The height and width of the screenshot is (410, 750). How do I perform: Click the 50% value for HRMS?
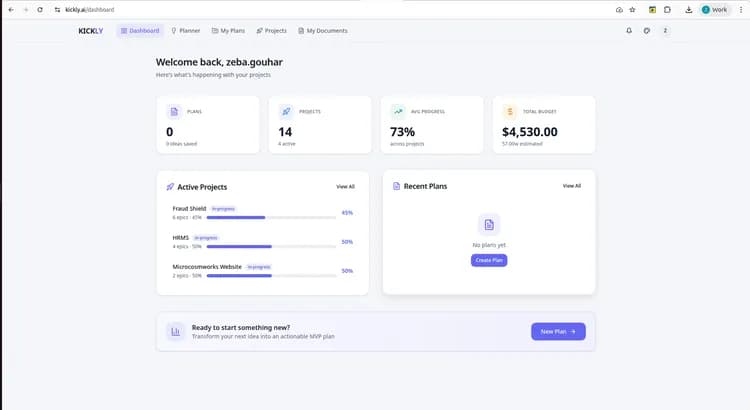pyautogui.click(x=347, y=242)
